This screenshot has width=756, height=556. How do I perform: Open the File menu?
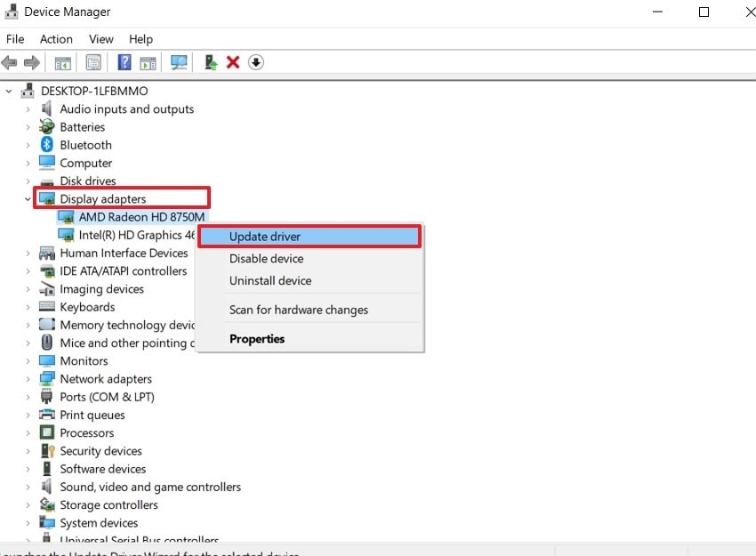pos(15,39)
